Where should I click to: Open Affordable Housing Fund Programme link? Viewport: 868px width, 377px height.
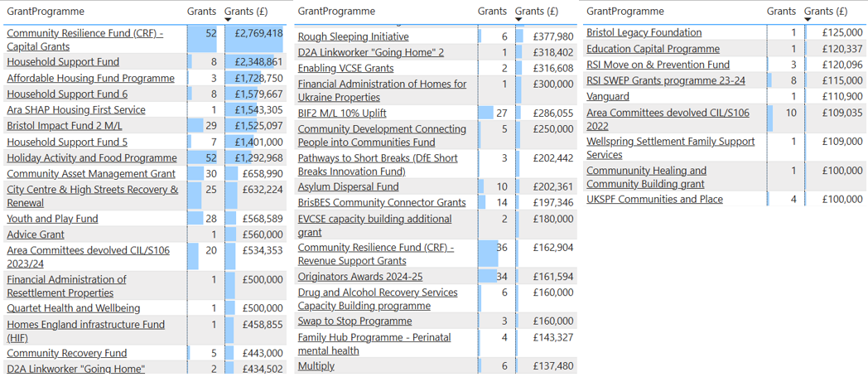(x=90, y=78)
